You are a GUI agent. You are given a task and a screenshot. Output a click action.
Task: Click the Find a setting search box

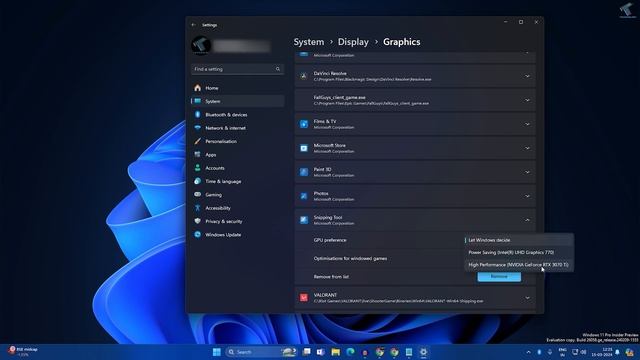tap(238, 69)
